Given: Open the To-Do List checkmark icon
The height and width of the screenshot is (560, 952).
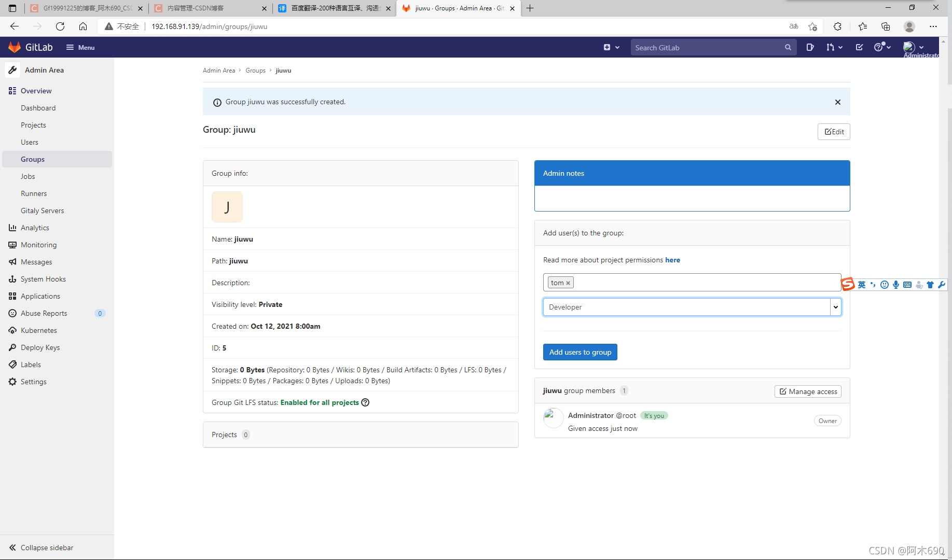Looking at the screenshot, I should click(x=859, y=47).
